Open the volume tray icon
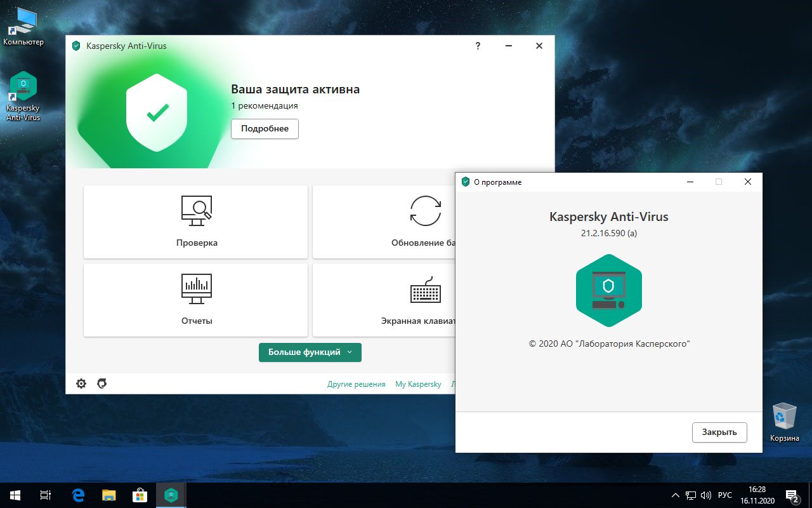 point(706,495)
